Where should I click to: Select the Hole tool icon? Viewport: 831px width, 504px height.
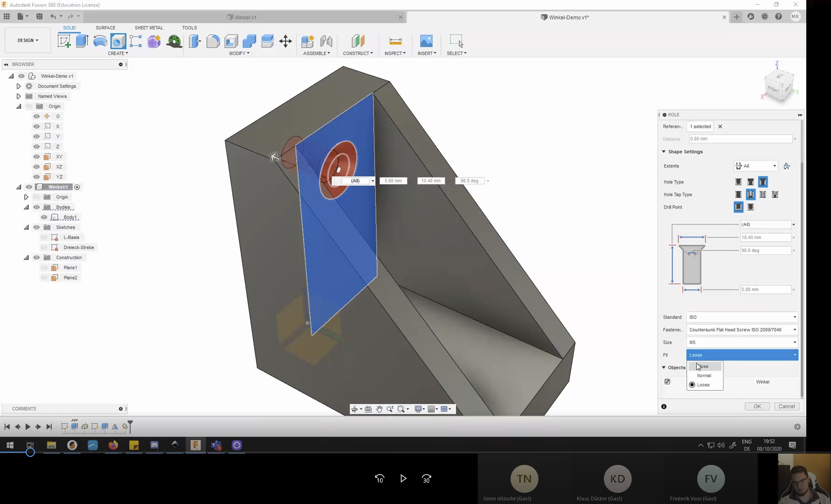[118, 41]
